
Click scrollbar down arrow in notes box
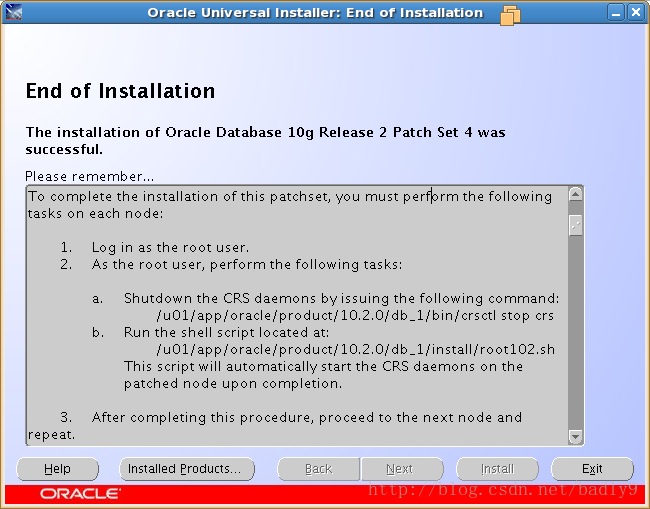575,436
